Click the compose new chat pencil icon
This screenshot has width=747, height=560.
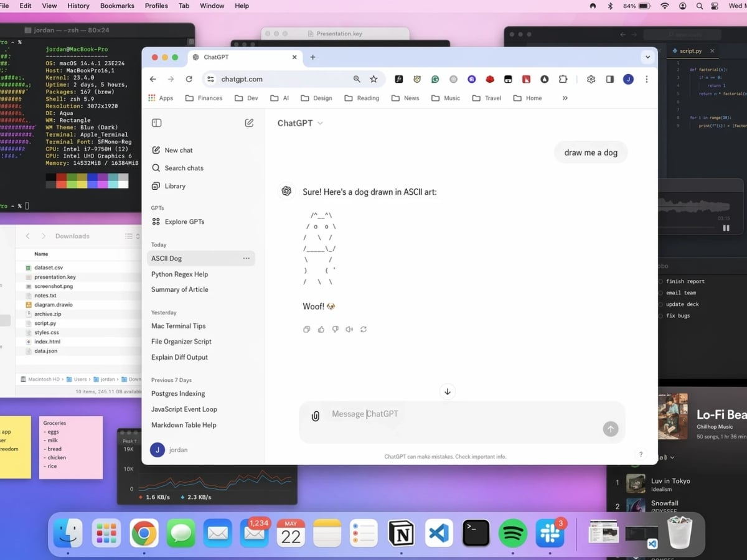(x=249, y=123)
